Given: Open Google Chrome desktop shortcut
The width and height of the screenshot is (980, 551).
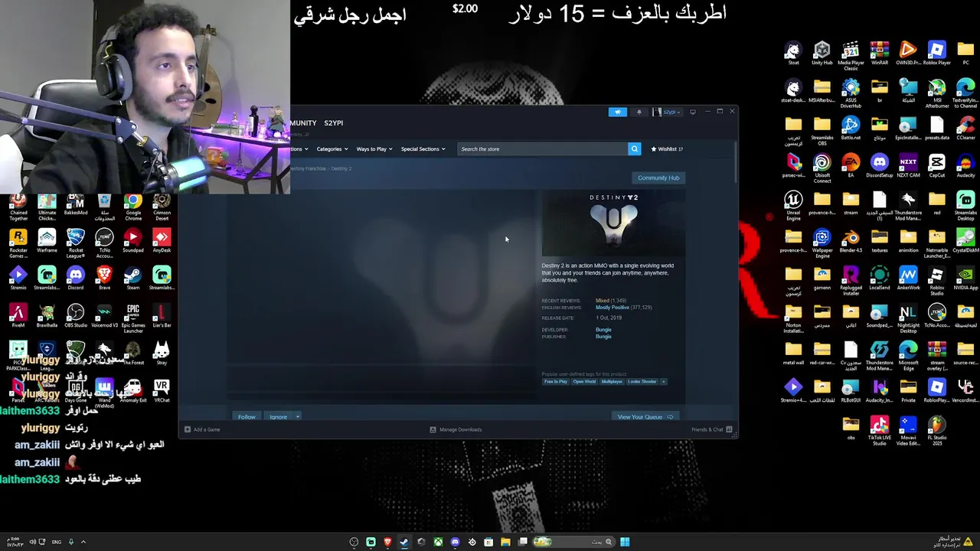Looking at the screenshot, I should click(x=133, y=207).
